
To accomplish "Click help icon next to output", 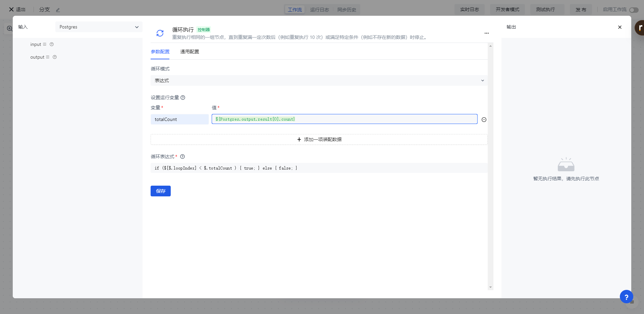I will [55, 57].
